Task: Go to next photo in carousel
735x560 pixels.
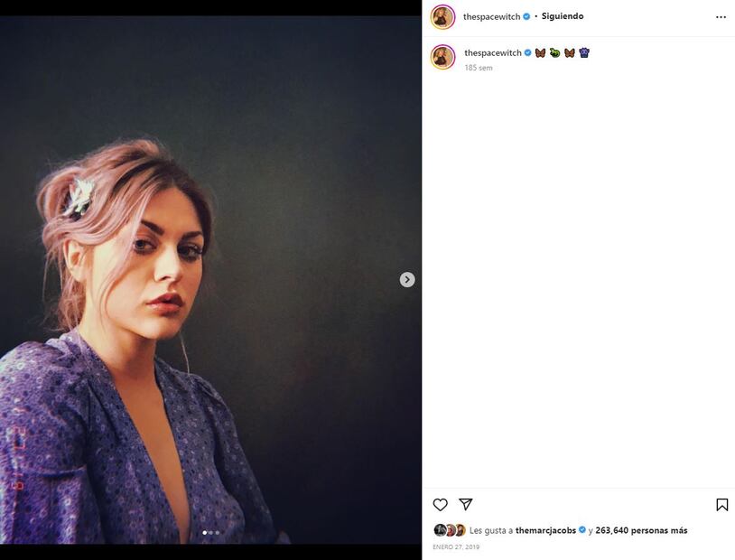Action: click(x=407, y=279)
